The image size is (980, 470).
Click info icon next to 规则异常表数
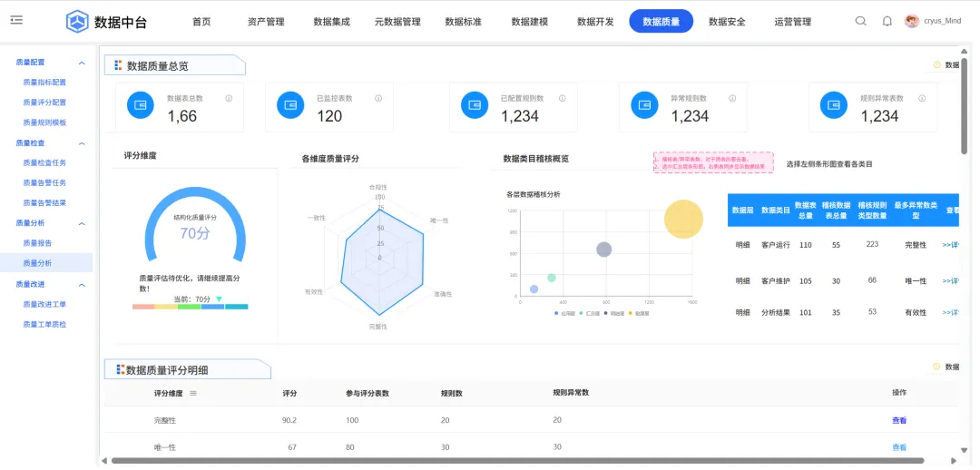(x=922, y=98)
